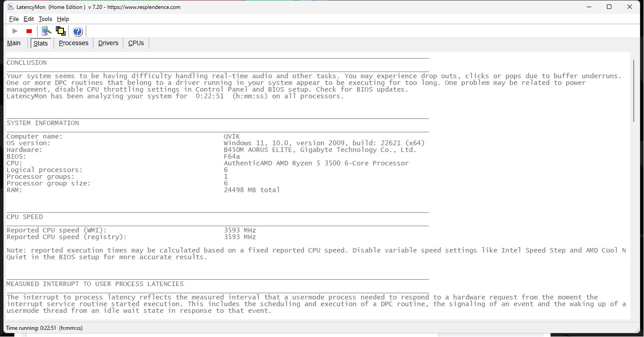The image size is (644, 337).
Task: Click the vertical scrollbar thumb in report
Action: [x=633, y=91]
